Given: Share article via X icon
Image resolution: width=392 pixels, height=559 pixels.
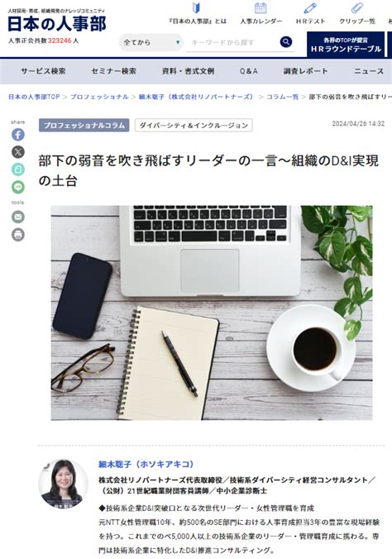Looking at the screenshot, I should point(18,152).
